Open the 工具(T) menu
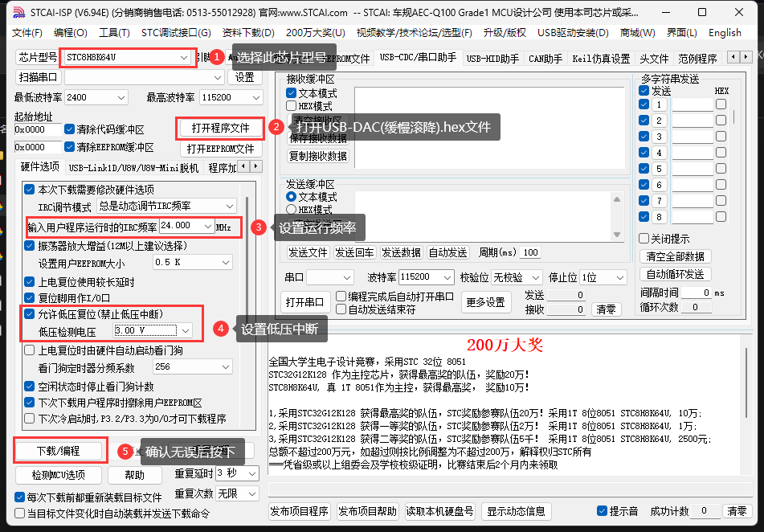This screenshot has height=532, width=764. [114, 33]
